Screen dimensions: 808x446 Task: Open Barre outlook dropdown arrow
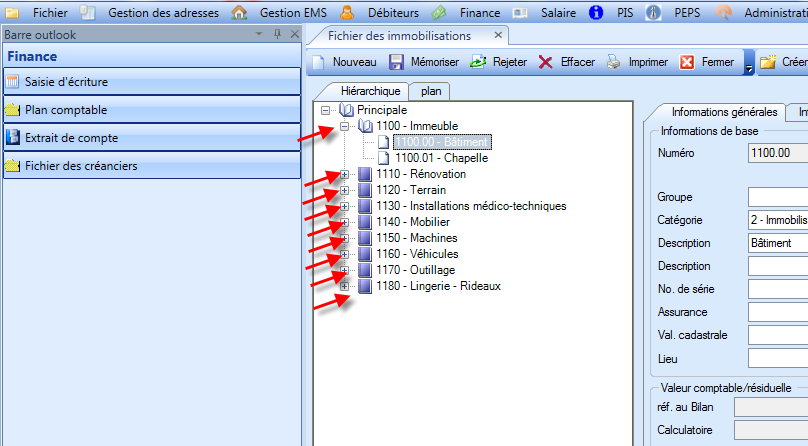pyautogui.click(x=259, y=34)
